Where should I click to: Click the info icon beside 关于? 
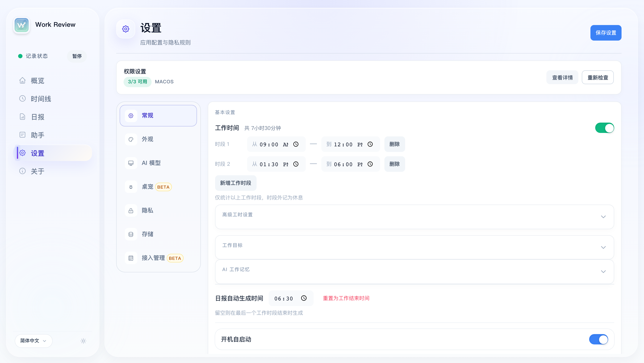click(x=22, y=171)
